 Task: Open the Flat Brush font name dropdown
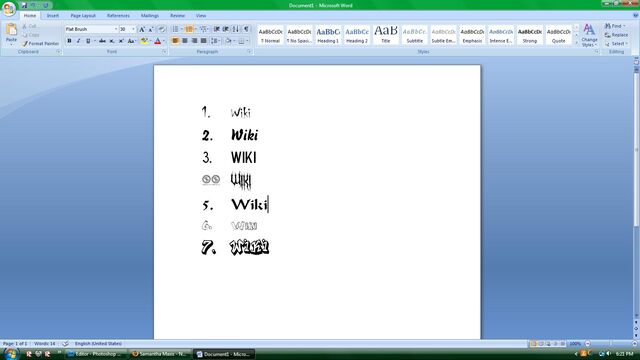pos(116,29)
